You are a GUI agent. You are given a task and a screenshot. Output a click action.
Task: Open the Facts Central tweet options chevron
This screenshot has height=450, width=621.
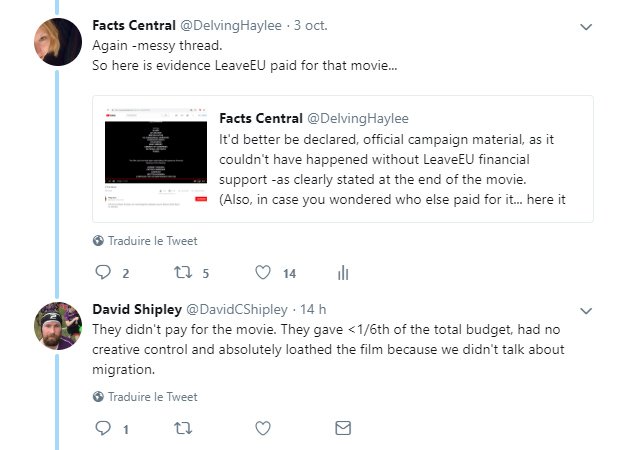(586, 27)
